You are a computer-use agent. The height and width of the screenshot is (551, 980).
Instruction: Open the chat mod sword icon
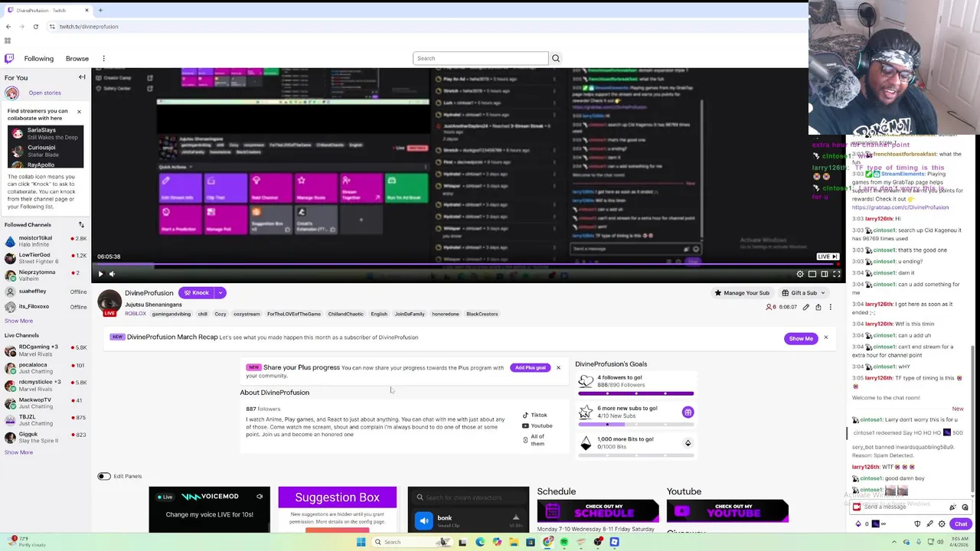click(929, 524)
